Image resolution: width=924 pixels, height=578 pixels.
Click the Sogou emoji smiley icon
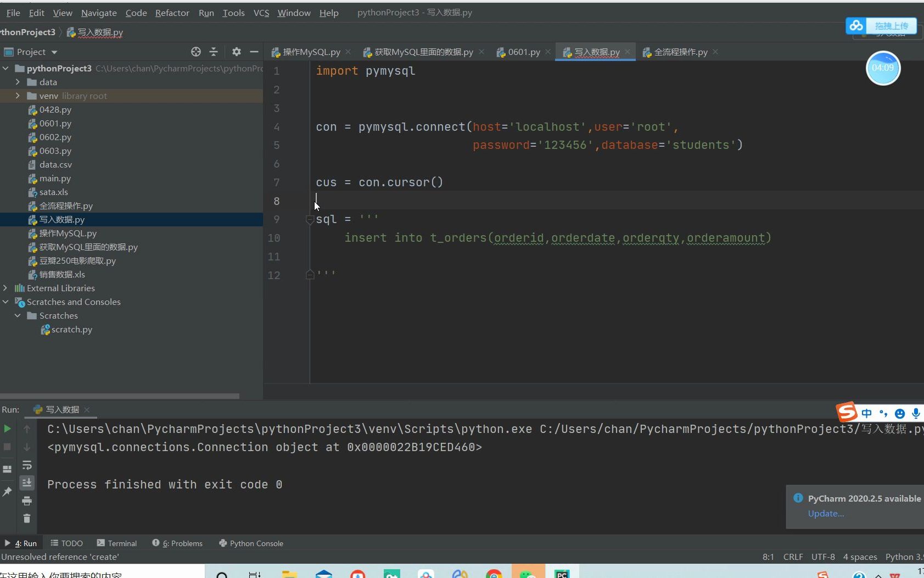coord(899,414)
